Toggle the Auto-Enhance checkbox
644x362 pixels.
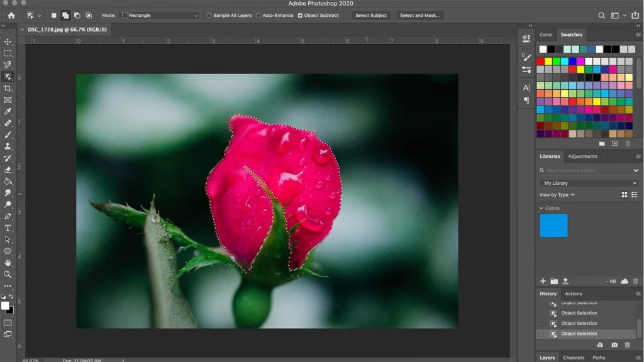point(258,15)
